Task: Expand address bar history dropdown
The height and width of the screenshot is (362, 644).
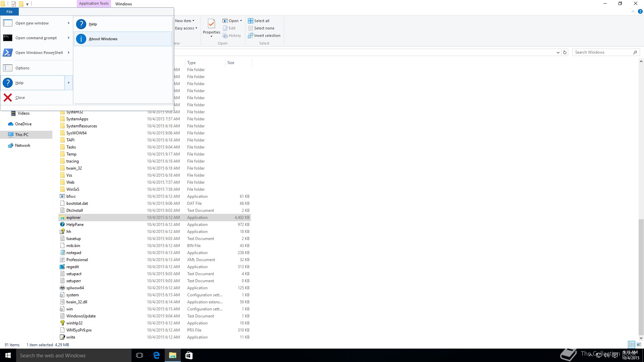Action: pos(558,52)
